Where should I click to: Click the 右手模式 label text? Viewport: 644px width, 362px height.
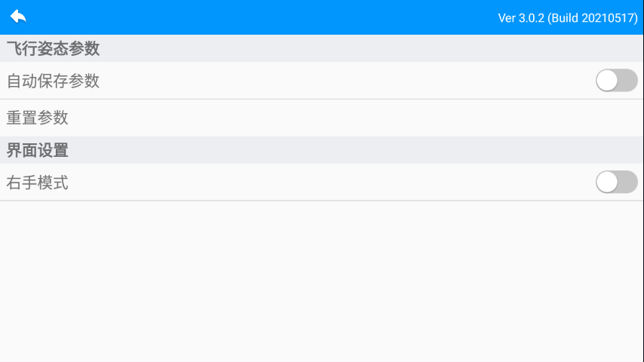click(38, 182)
